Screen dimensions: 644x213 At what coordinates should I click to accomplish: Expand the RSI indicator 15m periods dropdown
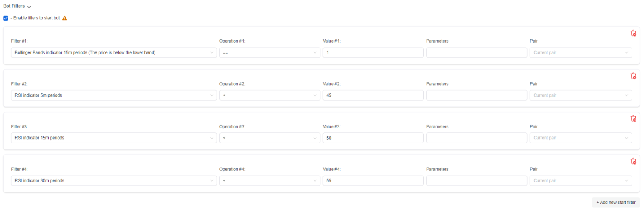click(x=114, y=138)
